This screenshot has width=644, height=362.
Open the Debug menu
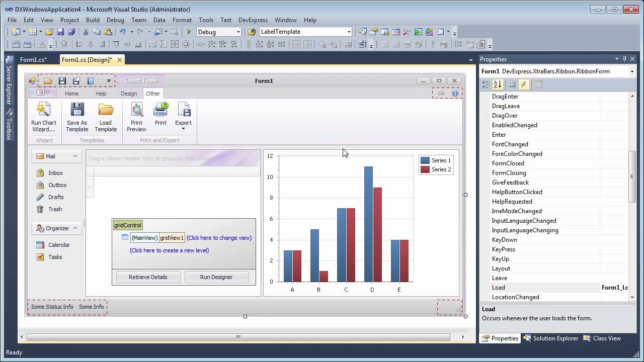point(115,20)
